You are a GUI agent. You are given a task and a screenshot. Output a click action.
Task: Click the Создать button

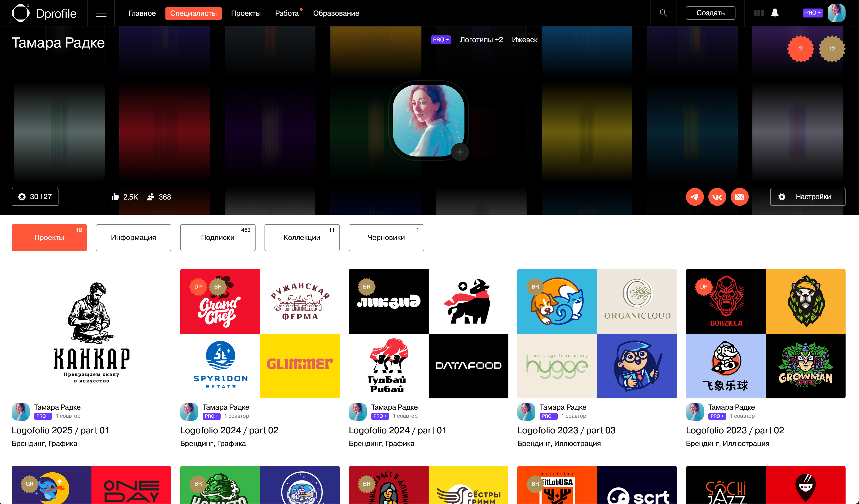click(x=710, y=13)
